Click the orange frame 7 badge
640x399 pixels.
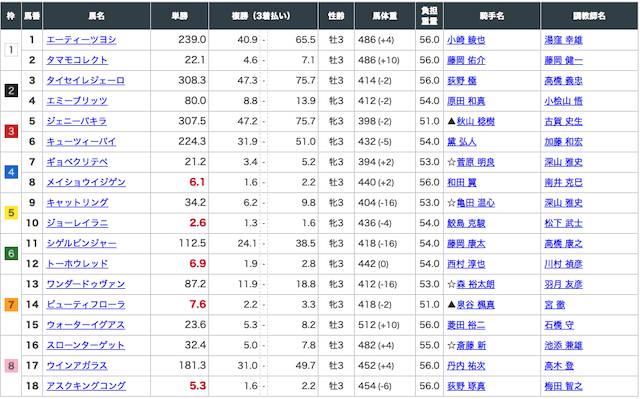click(11, 304)
